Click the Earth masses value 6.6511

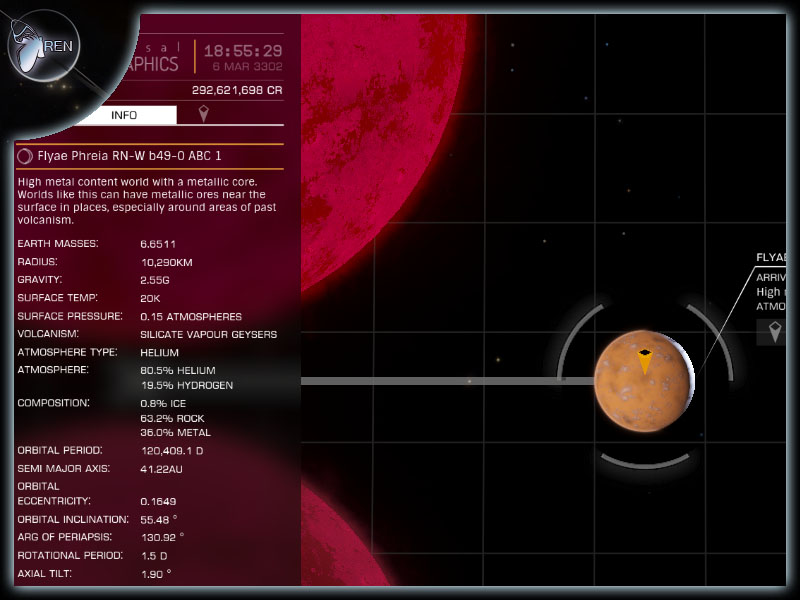[x=158, y=244]
